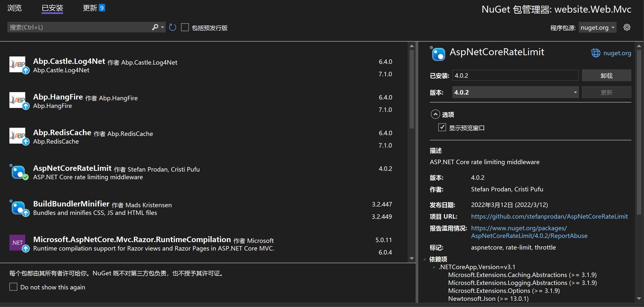644x307 pixels.
Task: Click the search magnifier icon
Action: point(155,27)
